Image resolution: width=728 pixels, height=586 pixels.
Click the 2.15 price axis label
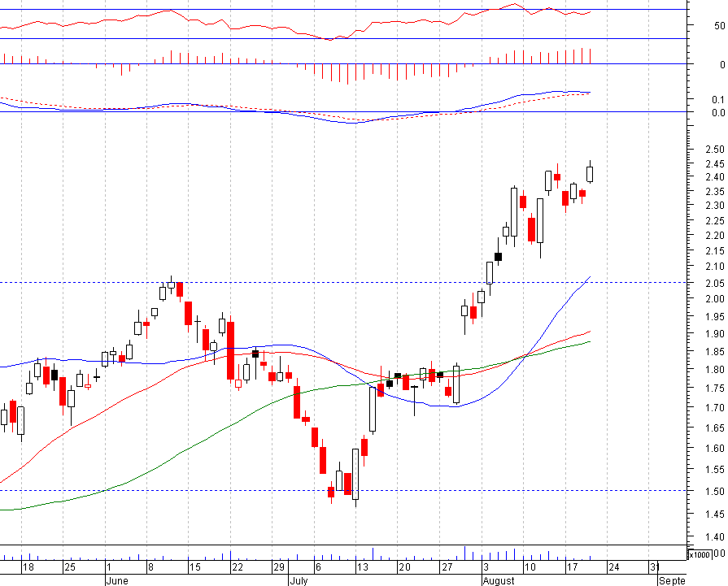click(x=714, y=251)
